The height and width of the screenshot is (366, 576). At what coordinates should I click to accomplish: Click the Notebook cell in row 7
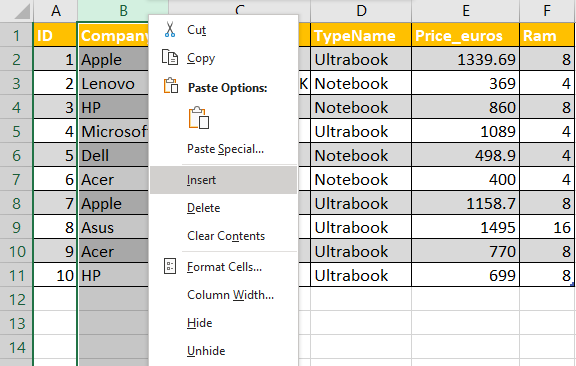pos(361,179)
